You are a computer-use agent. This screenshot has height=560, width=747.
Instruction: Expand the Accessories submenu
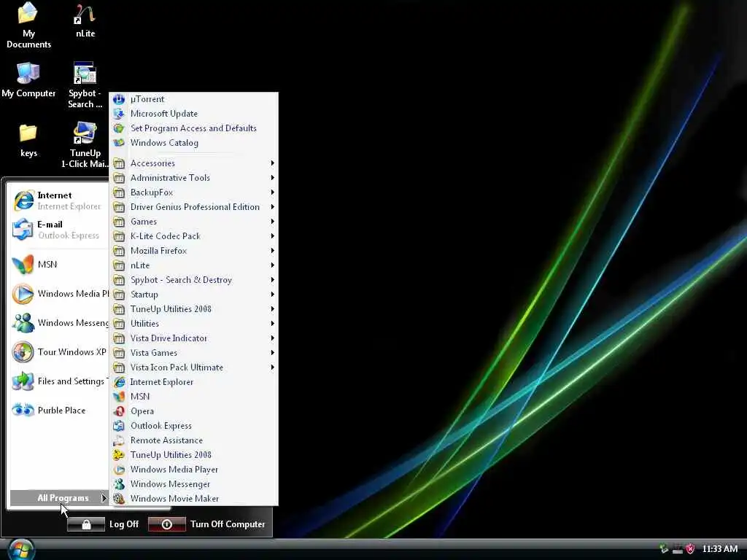(194, 163)
